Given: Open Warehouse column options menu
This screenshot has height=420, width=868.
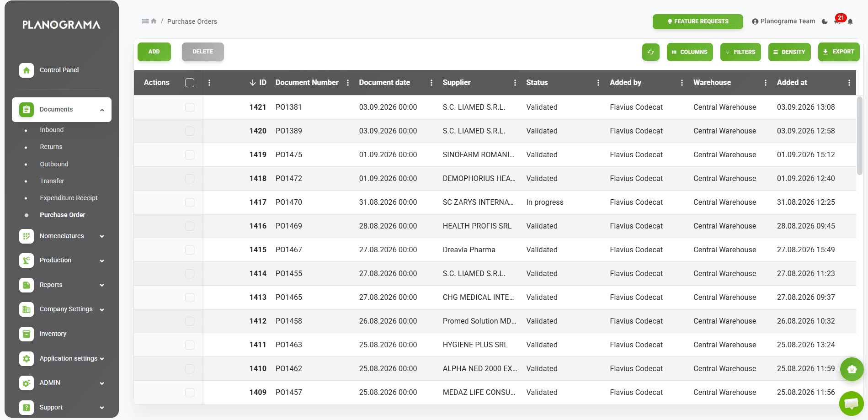Looking at the screenshot, I should (x=766, y=83).
